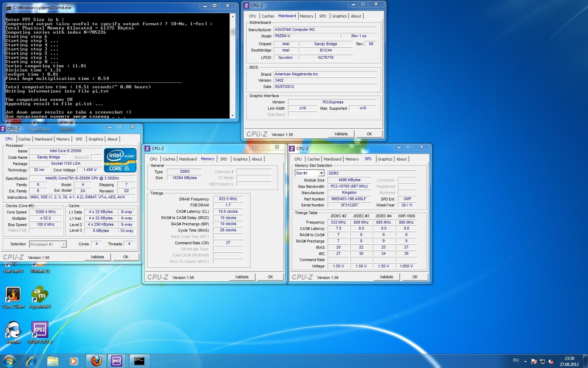Click the cmd window scrollbar down arrow
The image size is (588, 368).
(233, 115)
